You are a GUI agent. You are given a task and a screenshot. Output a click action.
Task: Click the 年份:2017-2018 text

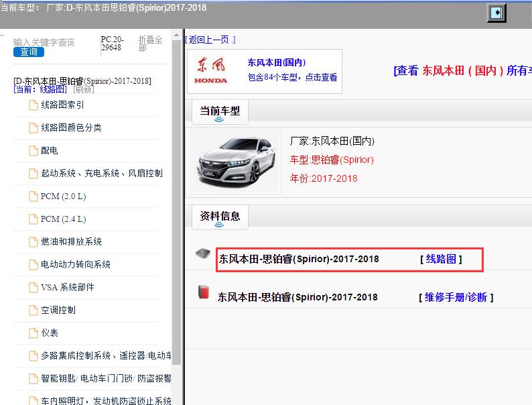(324, 178)
